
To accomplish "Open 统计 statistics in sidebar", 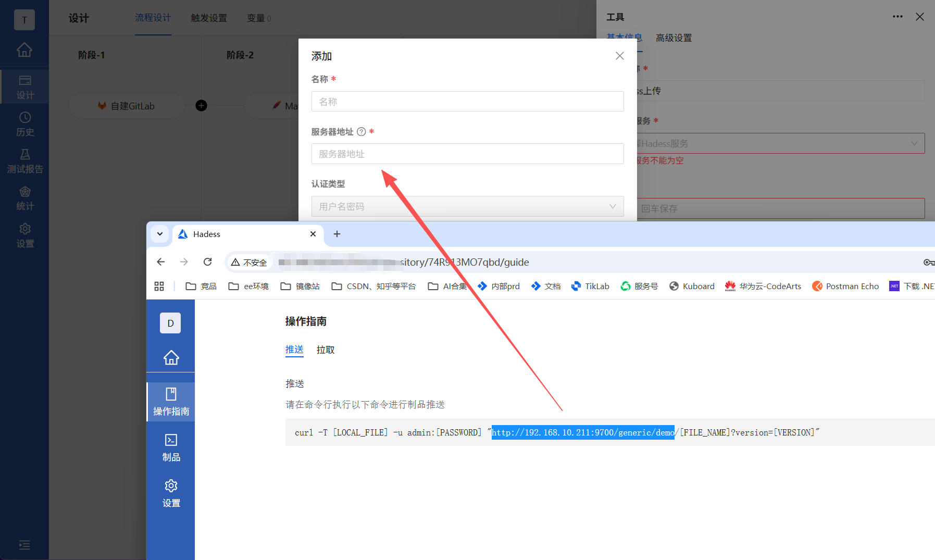I will click(x=24, y=198).
